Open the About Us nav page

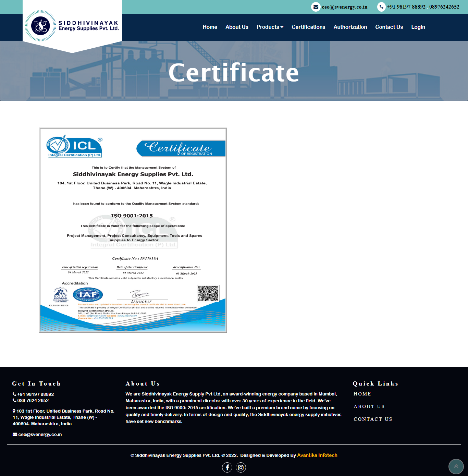click(x=237, y=27)
